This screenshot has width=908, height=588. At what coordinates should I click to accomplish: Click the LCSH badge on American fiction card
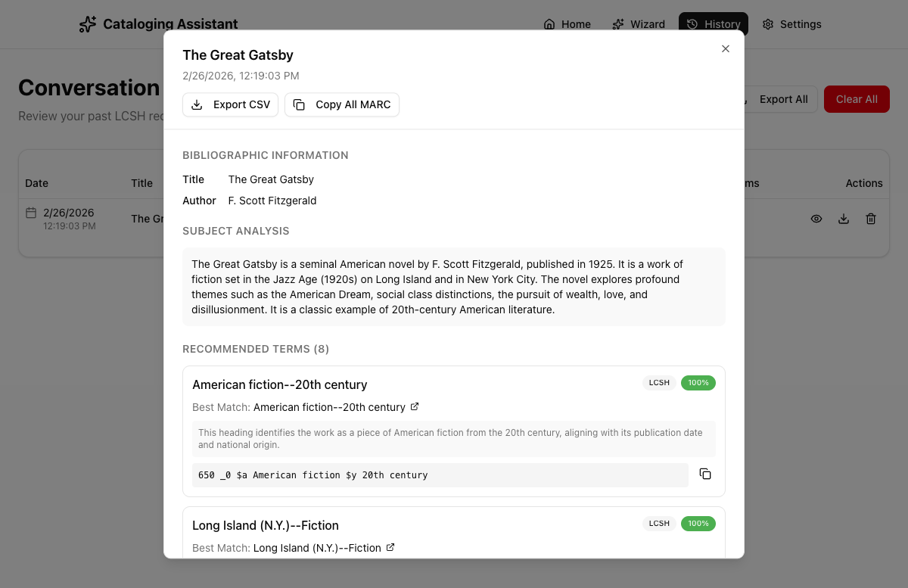point(659,383)
